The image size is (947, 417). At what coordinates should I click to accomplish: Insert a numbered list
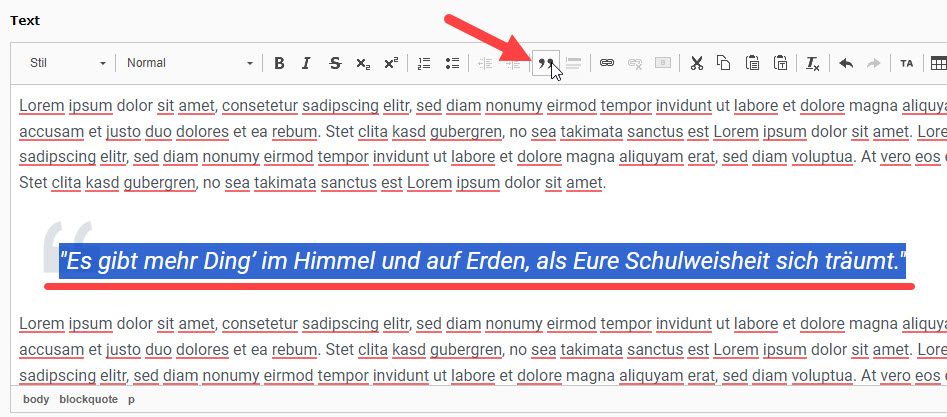424,63
